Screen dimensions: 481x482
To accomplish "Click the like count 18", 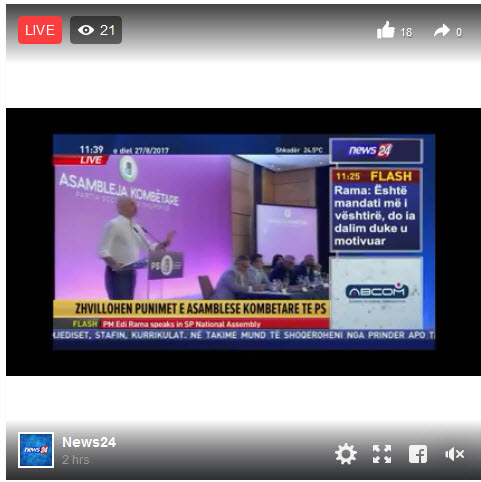I will coord(406,32).
